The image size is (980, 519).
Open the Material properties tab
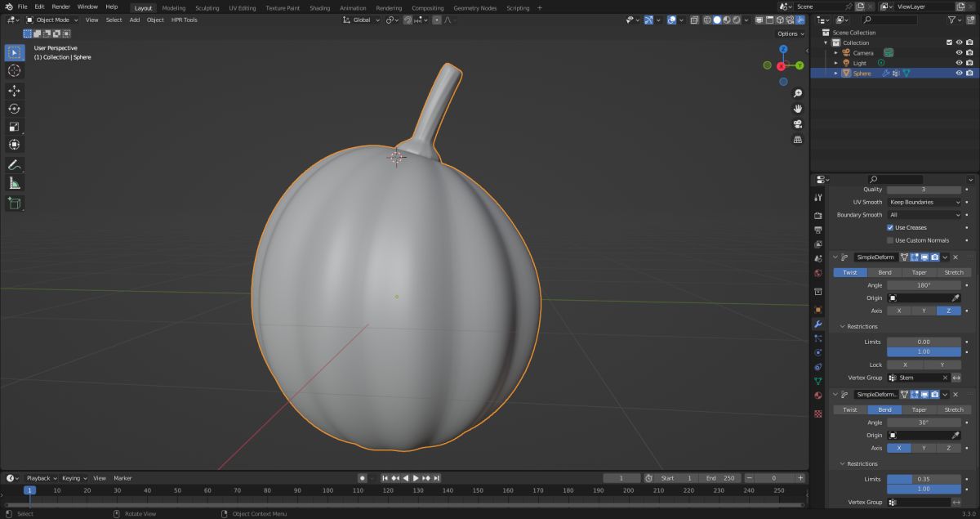point(818,396)
